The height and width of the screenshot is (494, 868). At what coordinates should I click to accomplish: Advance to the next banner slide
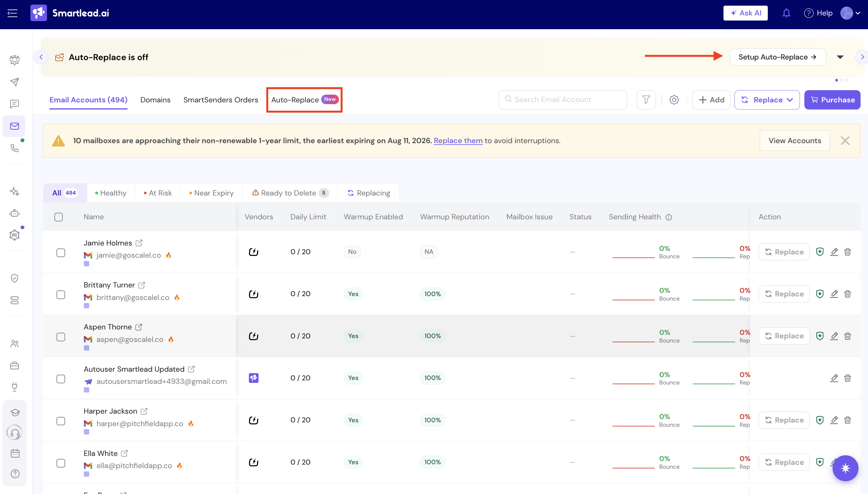point(862,57)
